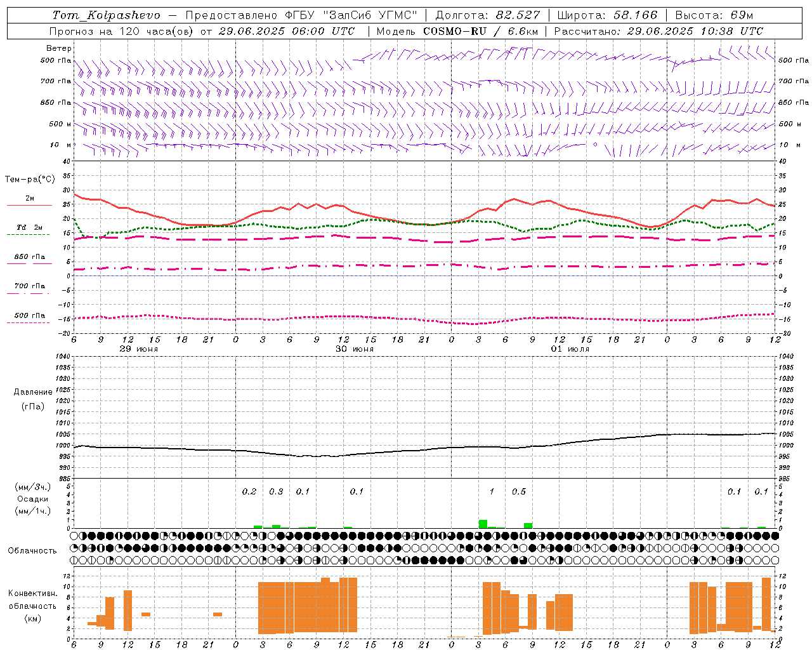
Task: Click the '30 июня' date label
Action: coord(354,348)
